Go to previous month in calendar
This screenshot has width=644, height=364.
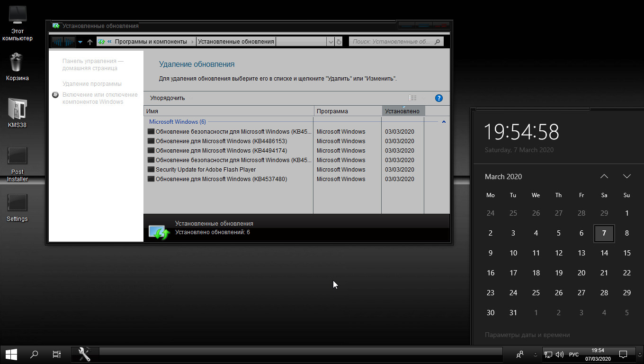coord(604,176)
